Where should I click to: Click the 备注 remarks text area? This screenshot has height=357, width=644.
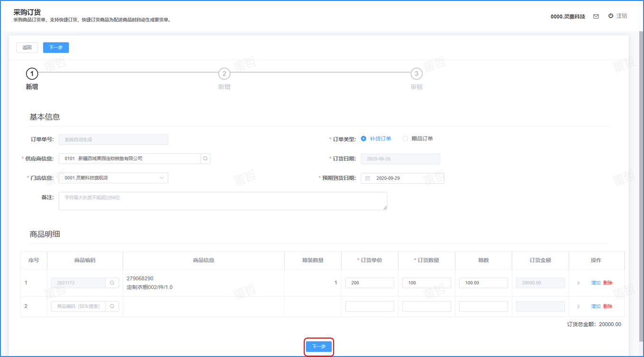coord(223,201)
